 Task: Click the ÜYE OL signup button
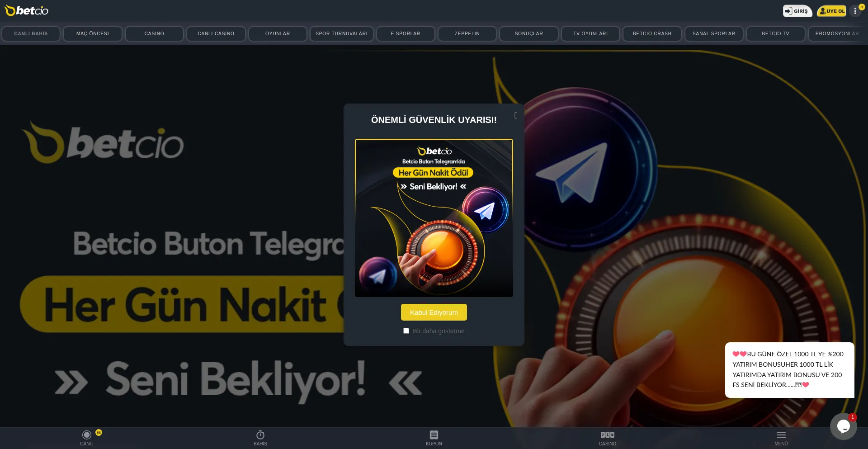832,11
